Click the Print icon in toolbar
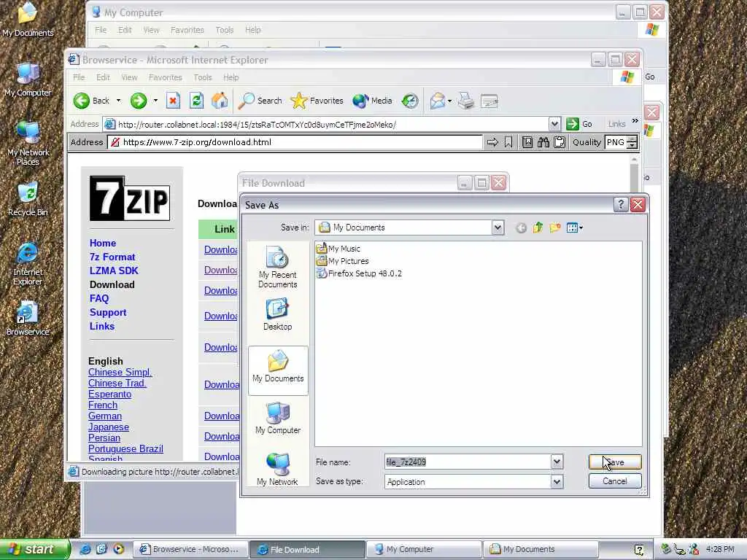 click(x=465, y=101)
